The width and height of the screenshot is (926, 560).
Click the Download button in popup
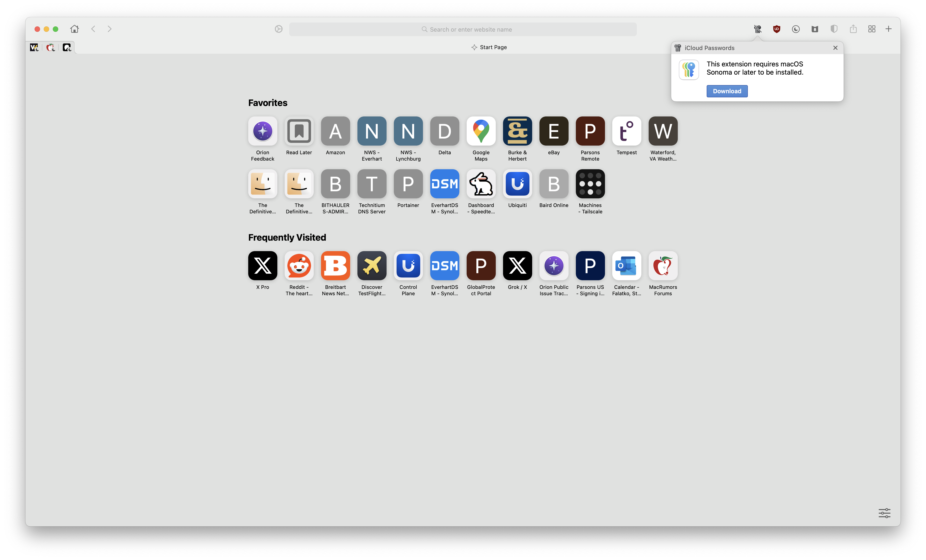[727, 91]
